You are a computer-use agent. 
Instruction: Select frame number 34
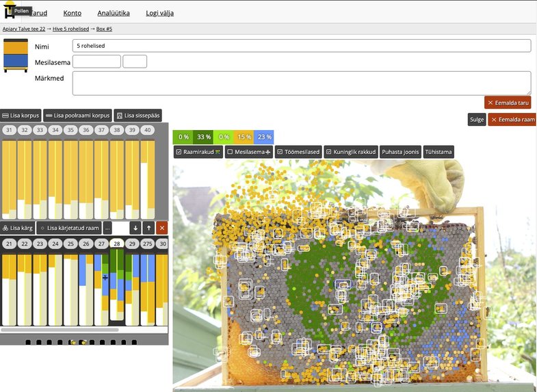point(55,130)
